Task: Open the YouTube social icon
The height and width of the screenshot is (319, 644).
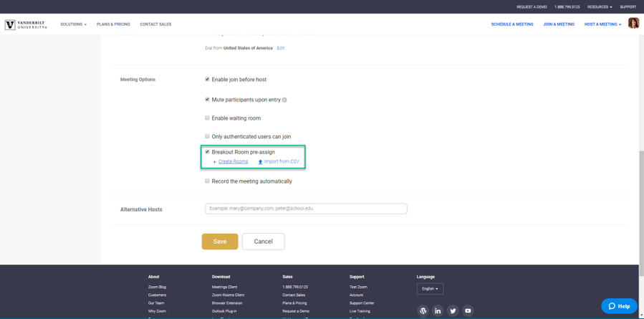Action: (x=468, y=311)
